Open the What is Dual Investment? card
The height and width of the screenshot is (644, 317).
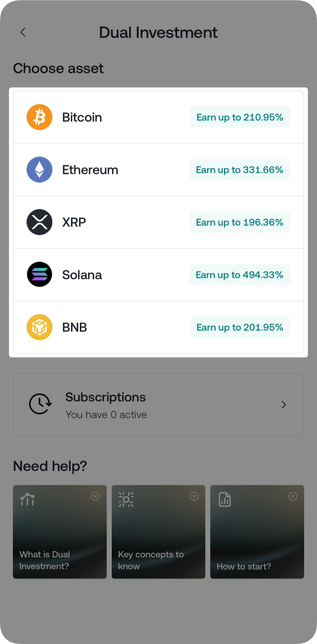point(60,532)
